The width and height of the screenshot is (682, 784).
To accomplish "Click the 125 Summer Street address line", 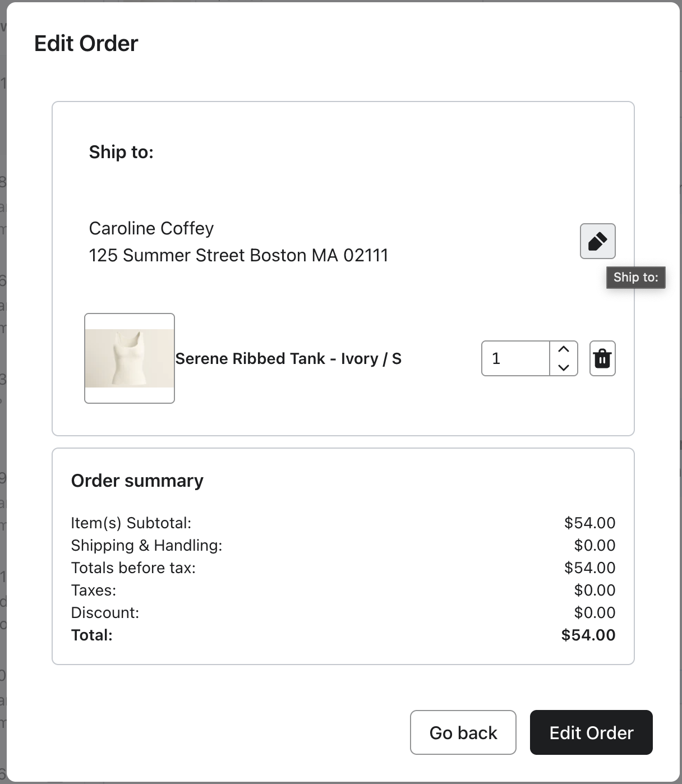I will (238, 255).
